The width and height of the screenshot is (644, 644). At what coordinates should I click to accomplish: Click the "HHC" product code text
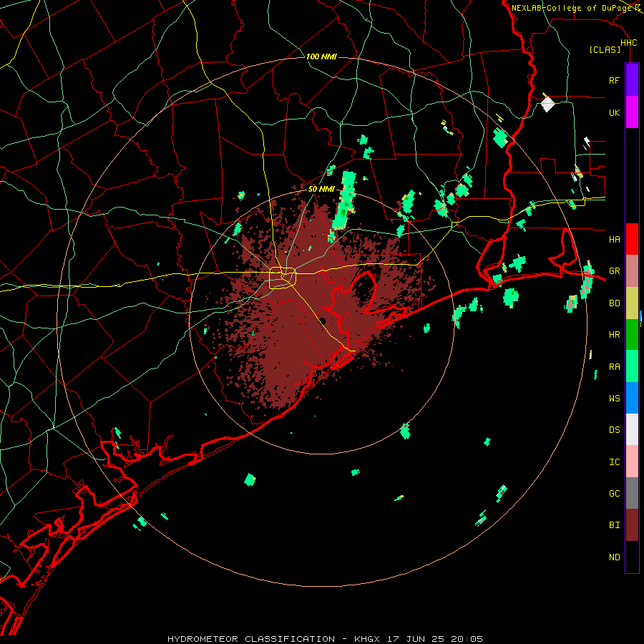[x=628, y=43]
